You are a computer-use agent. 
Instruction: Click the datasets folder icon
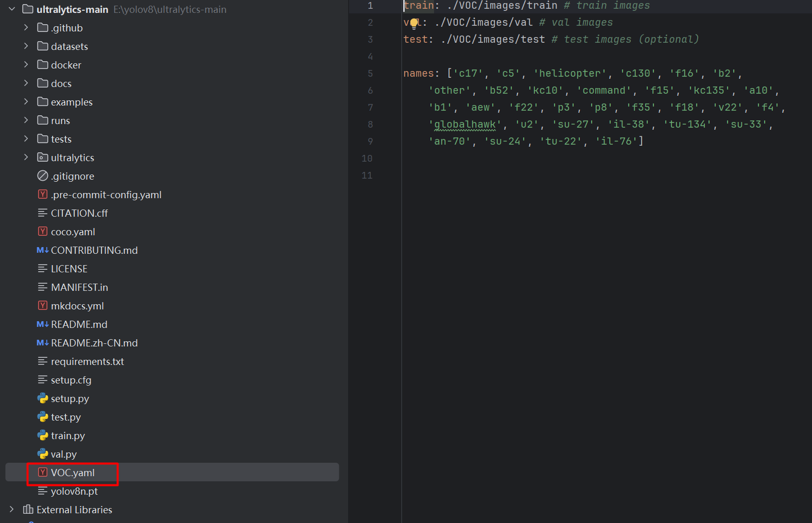click(x=43, y=46)
